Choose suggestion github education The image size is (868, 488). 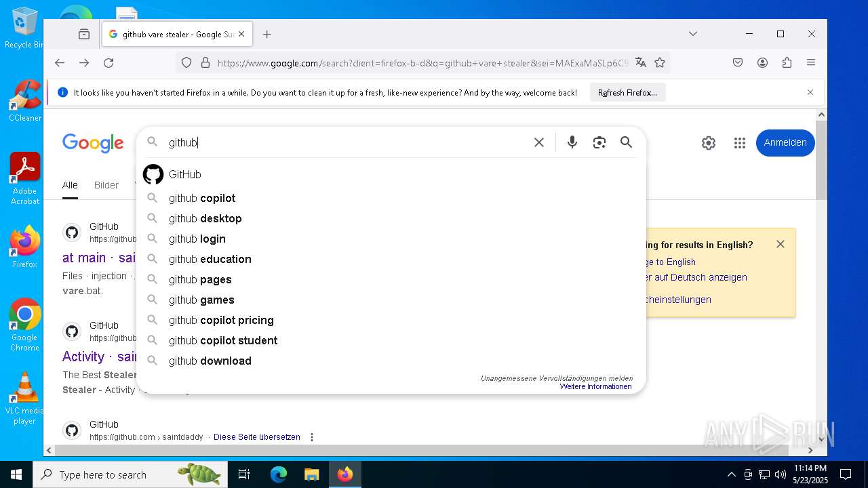click(x=391, y=259)
